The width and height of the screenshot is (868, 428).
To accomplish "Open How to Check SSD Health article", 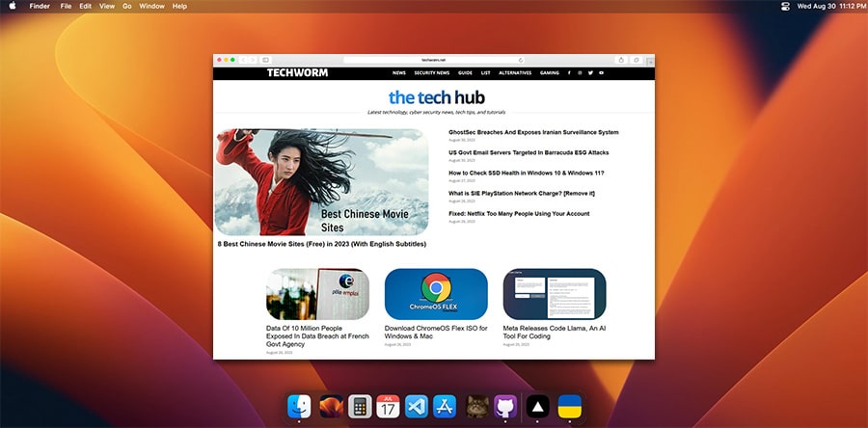I will coord(527,174).
